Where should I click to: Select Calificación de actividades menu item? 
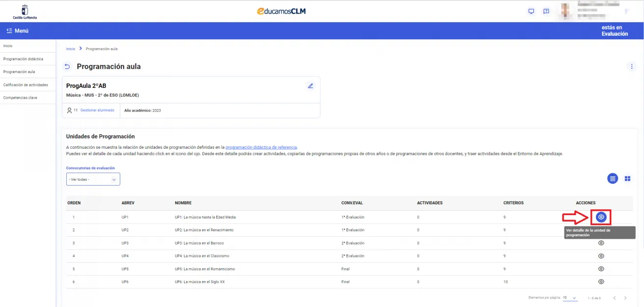pyautogui.click(x=26, y=85)
